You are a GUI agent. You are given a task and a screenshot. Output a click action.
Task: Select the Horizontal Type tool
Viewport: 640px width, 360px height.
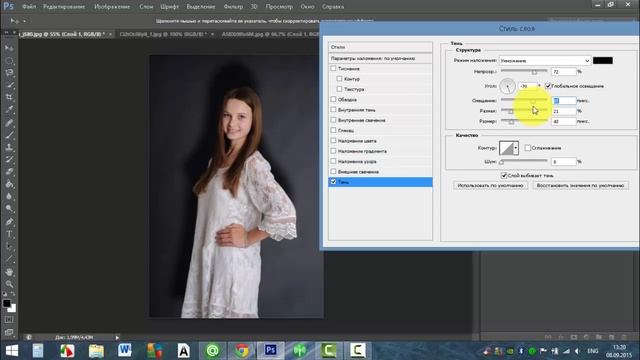(x=9, y=234)
